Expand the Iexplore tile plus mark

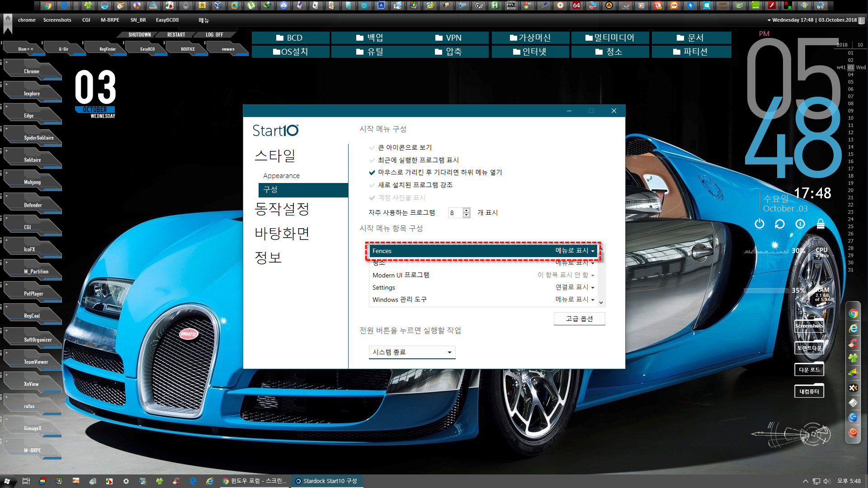pyautogui.click(x=6, y=84)
